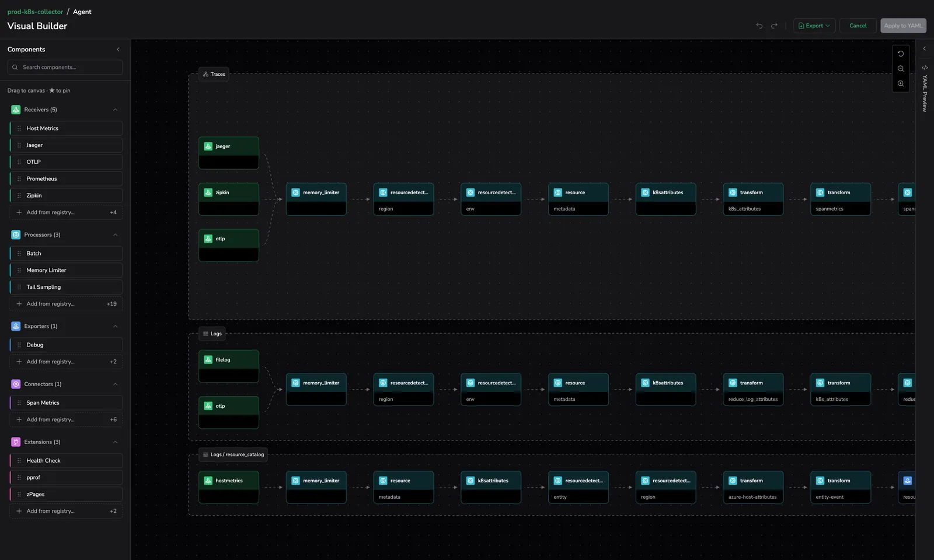Click the Logs pipeline label

coord(212,334)
